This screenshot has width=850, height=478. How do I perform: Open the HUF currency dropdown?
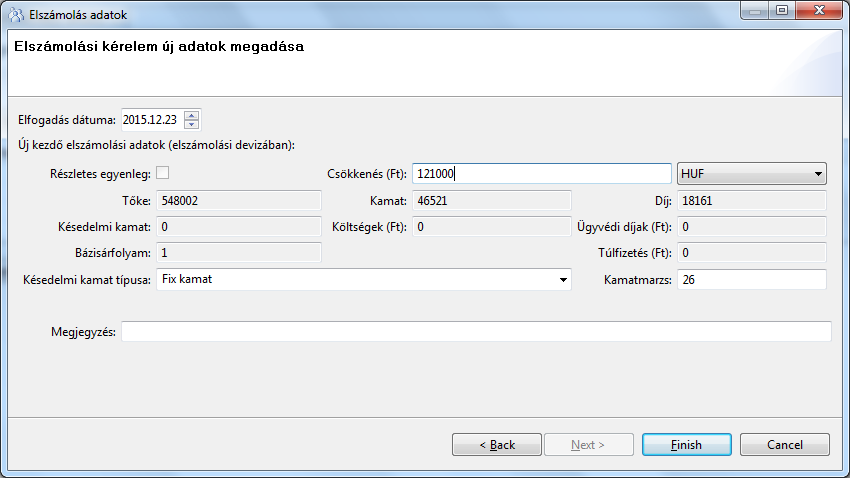[752, 174]
